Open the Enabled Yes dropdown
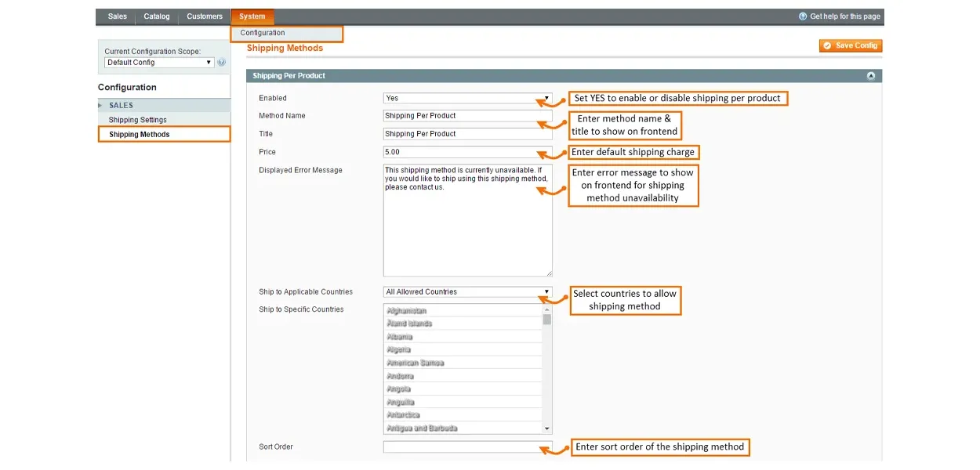 click(467, 98)
